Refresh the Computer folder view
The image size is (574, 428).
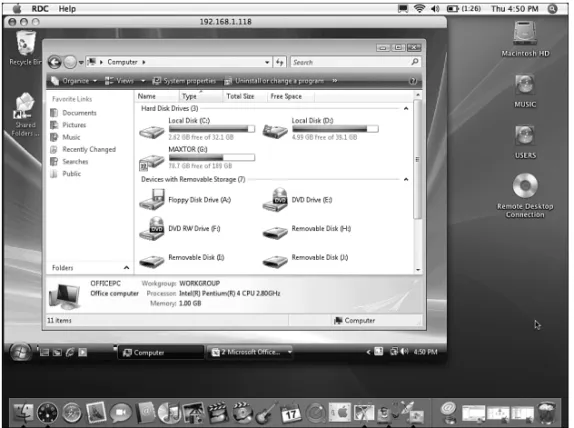pos(280,62)
